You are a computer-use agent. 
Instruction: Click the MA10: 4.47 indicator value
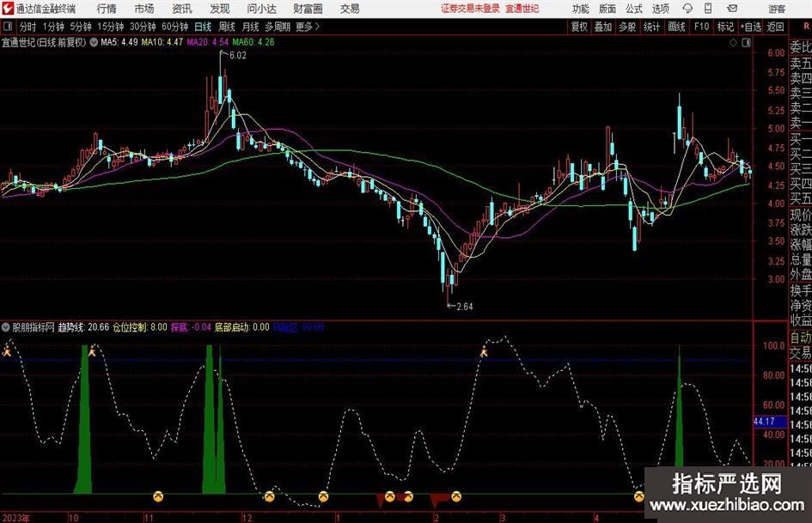pos(162,42)
